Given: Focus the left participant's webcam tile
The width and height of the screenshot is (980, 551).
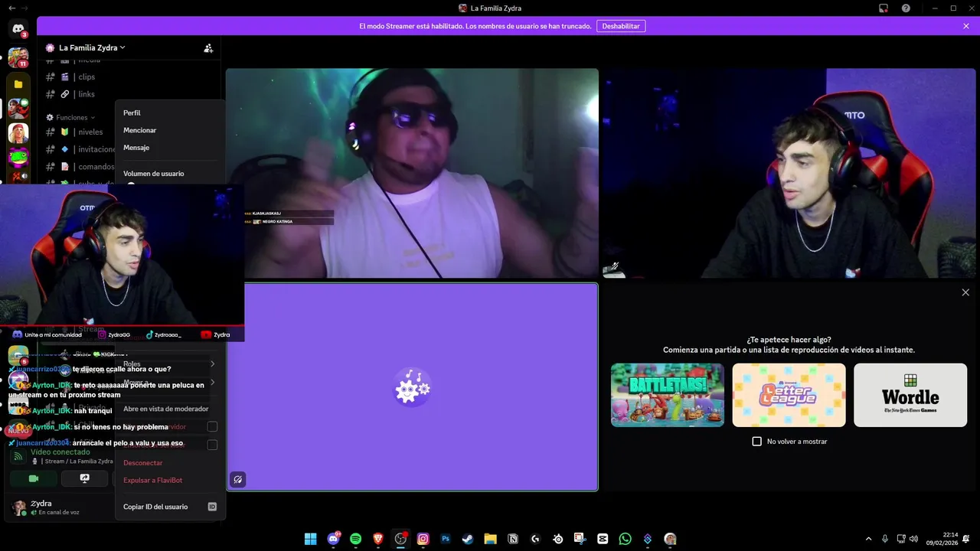Looking at the screenshot, I should click(x=412, y=174).
